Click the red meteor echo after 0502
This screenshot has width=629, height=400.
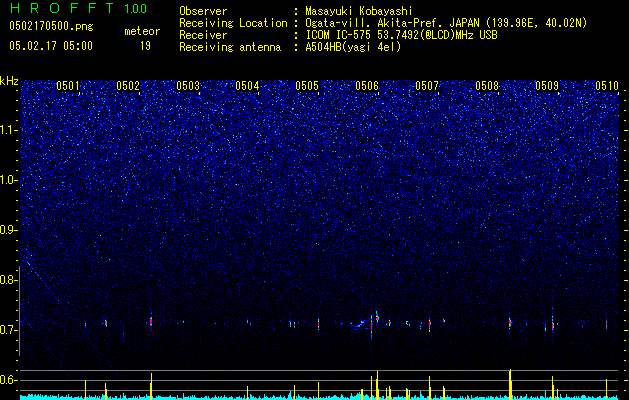pos(151,321)
